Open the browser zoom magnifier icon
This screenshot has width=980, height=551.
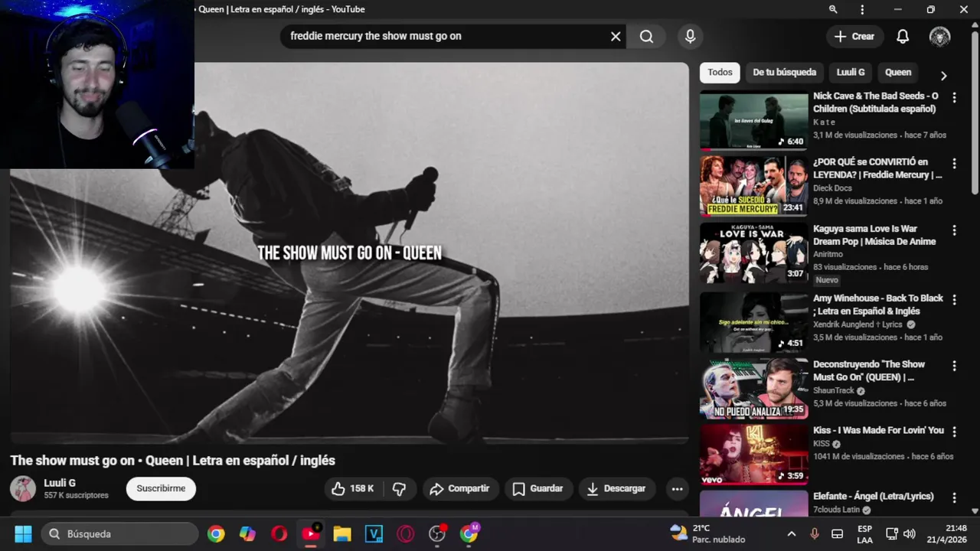(833, 9)
